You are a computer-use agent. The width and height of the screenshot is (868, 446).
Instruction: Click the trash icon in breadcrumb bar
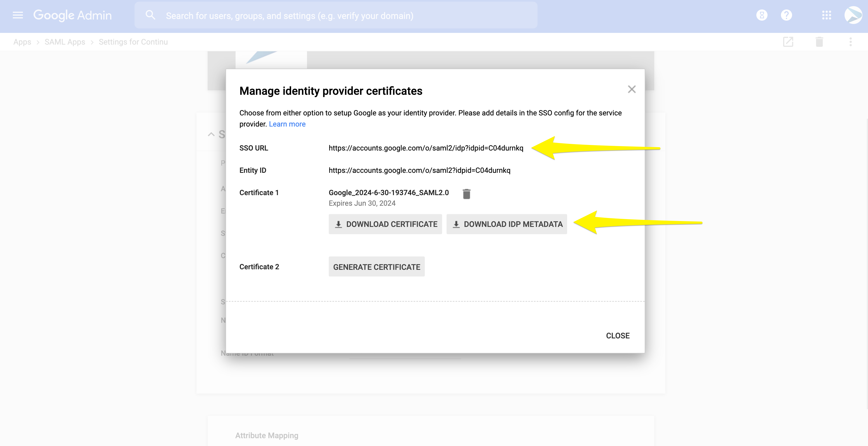(x=819, y=42)
